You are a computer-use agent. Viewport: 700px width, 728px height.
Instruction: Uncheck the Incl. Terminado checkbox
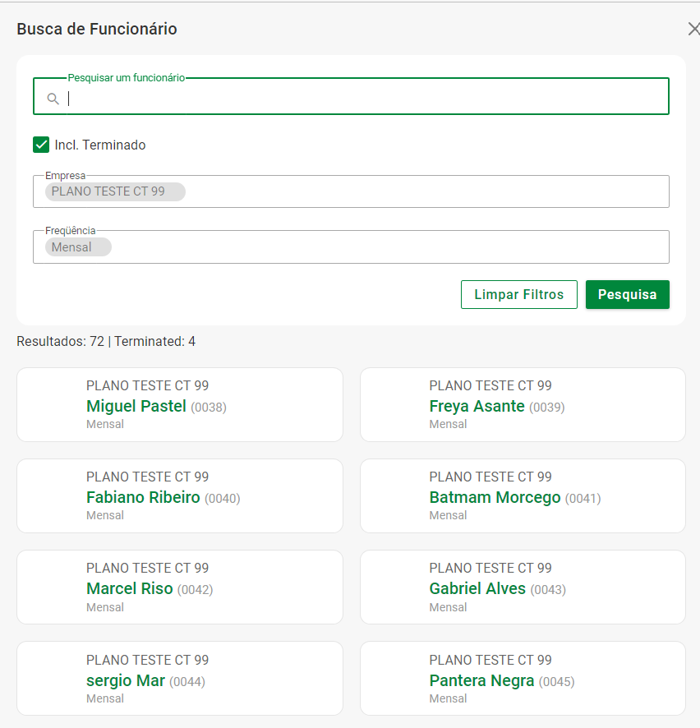click(x=41, y=145)
